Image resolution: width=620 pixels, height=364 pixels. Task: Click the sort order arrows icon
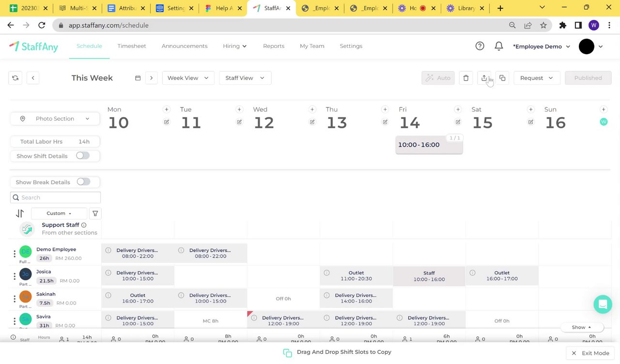pyautogui.click(x=20, y=213)
